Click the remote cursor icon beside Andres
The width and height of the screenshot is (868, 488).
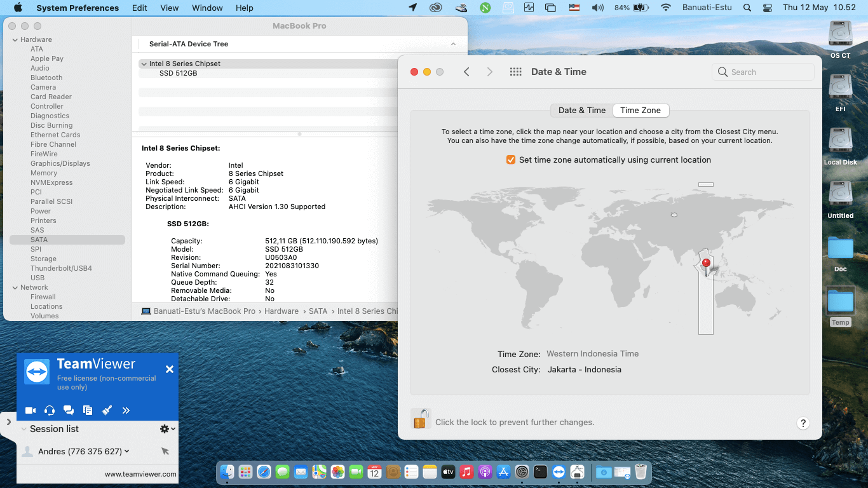(x=165, y=451)
